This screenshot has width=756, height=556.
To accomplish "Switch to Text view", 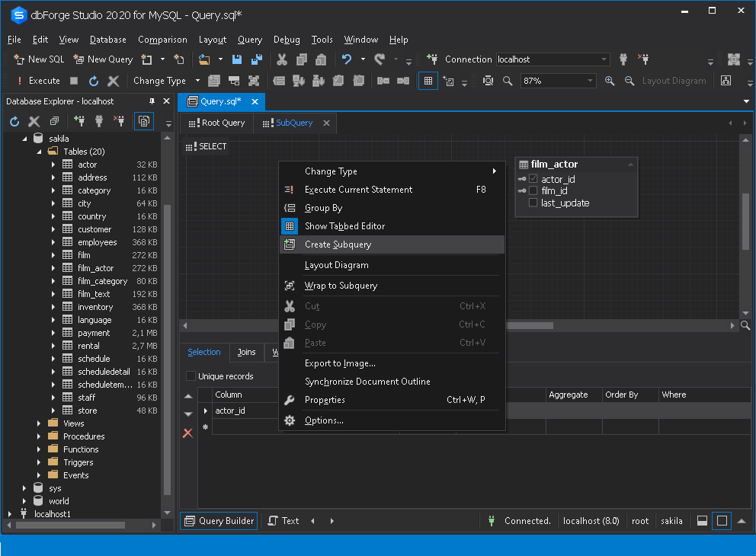I will pyautogui.click(x=283, y=521).
